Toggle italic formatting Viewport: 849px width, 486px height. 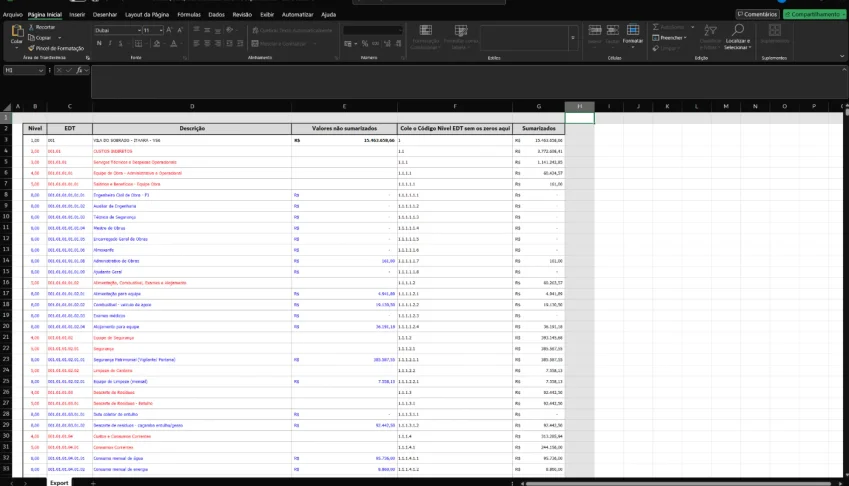point(110,43)
